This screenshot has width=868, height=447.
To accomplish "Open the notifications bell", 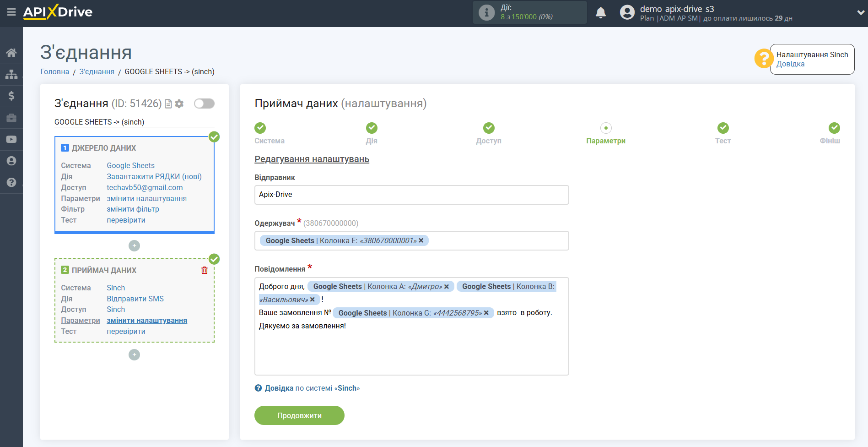I will point(601,12).
